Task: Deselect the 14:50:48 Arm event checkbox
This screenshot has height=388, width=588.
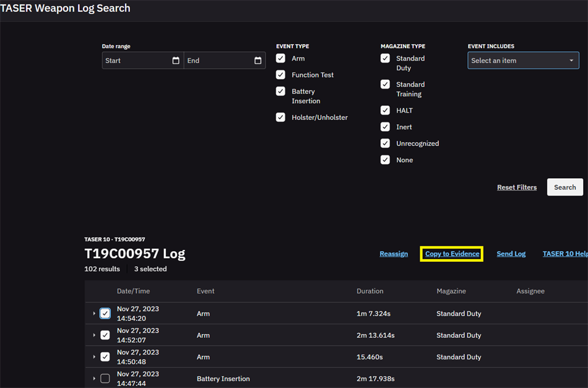Action: (105, 357)
